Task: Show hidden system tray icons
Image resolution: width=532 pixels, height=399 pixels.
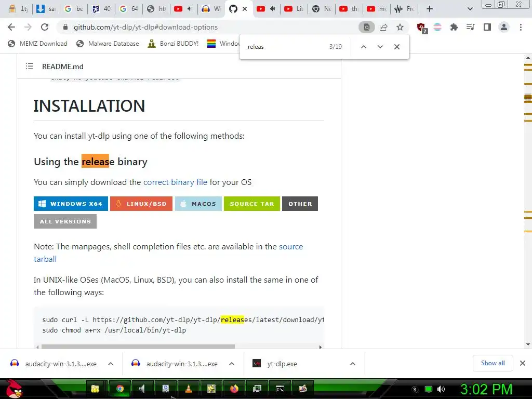Action: 415,390
